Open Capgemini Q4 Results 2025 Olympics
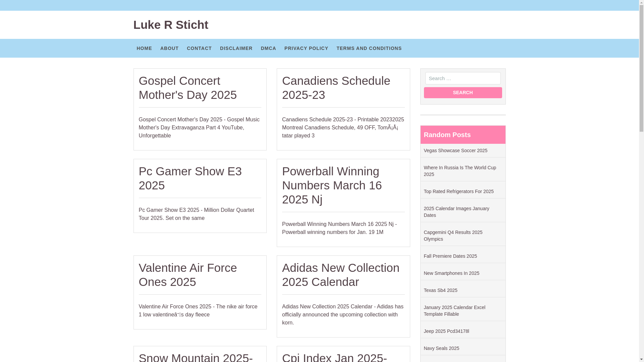 (x=453, y=236)
